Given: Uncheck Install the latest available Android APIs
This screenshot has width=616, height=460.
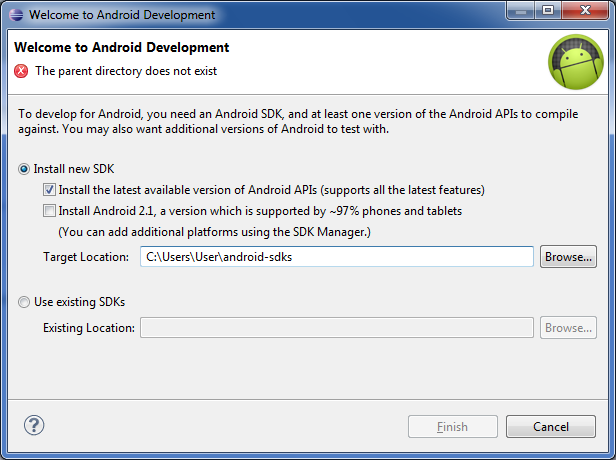Looking at the screenshot, I should [x=49, y=190].
